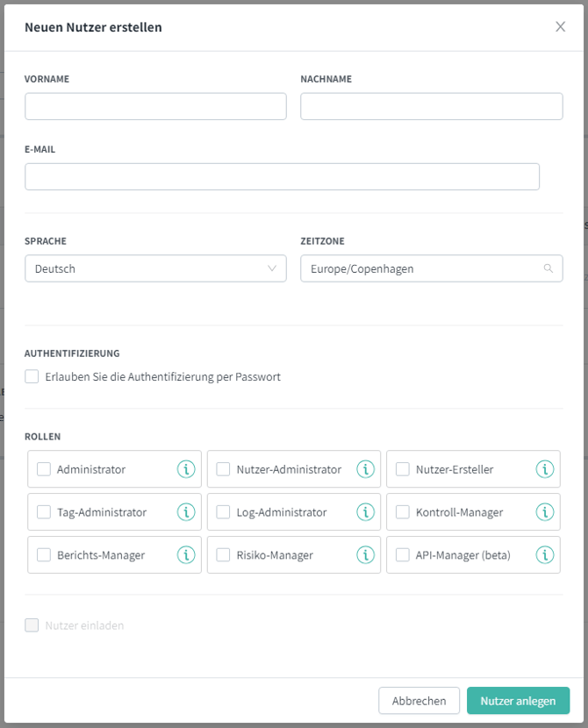Click info icon for Berichts-Manager
The width and height of the screenshot is (588, 728).
pos(186,555)
